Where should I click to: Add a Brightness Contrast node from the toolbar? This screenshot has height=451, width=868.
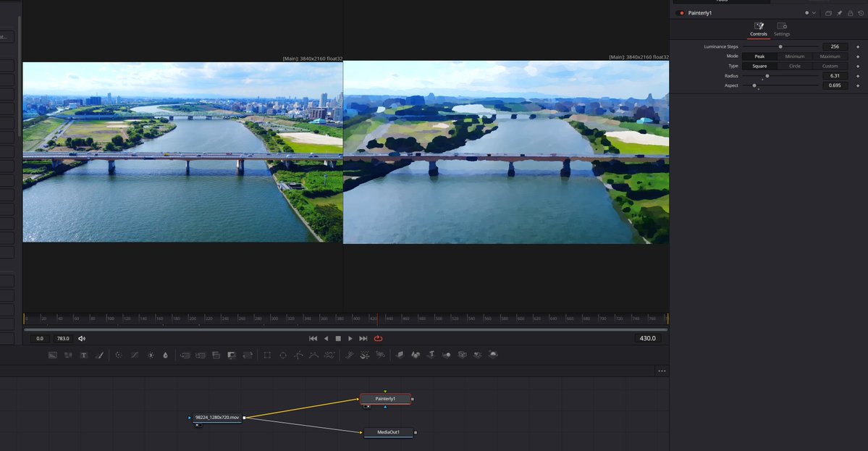coord(150,355)
